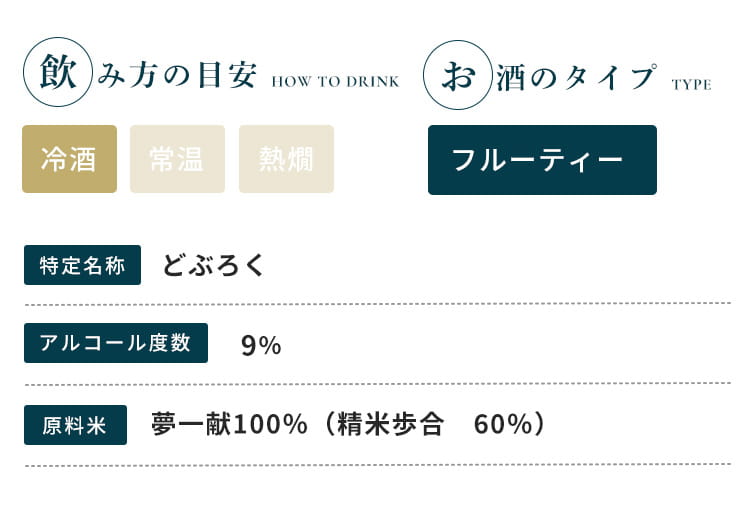Select the gold 冷酒 temperature option

point(69,159)
